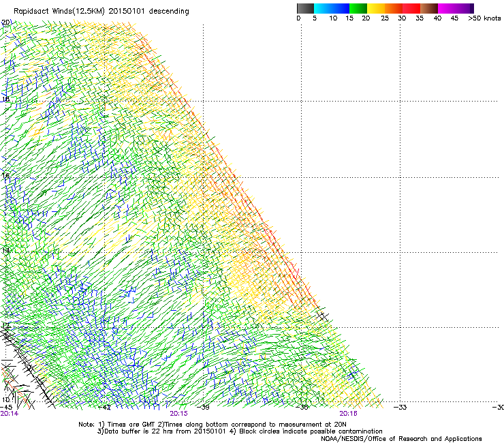
Task: Click longitude axis label -33
Action: click(x=400, y=408)
